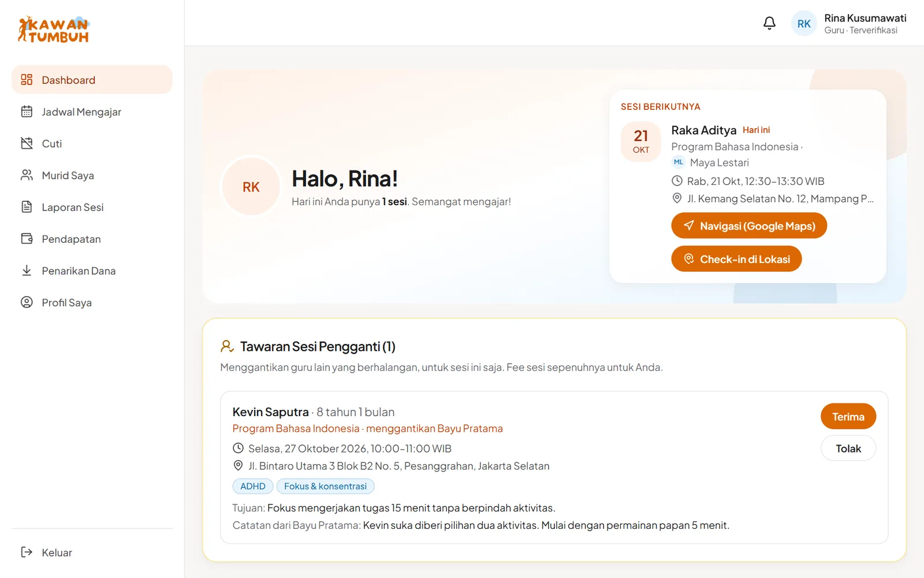This screenshot has height=578, width=924.
Task: Open the Cuti menu label
Action: [52, 143]
